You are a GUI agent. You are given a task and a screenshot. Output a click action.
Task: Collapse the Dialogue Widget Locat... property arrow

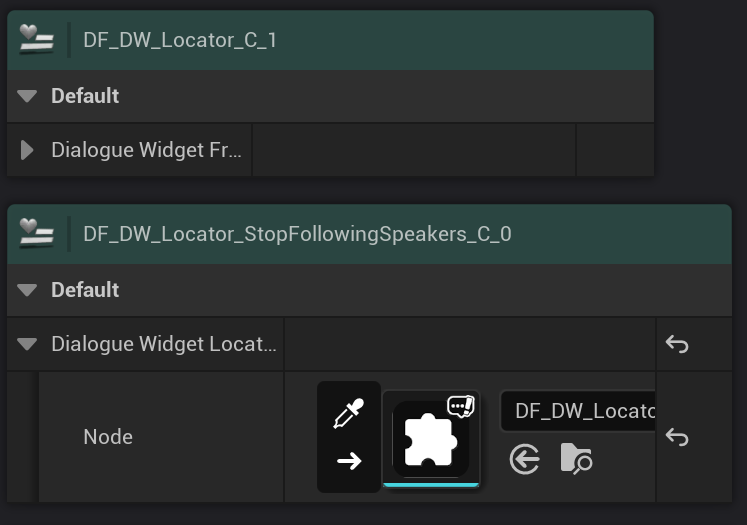(27, 344)
